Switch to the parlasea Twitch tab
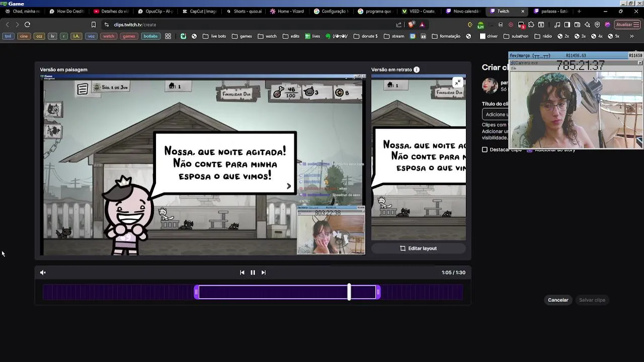 pos(551,11)
